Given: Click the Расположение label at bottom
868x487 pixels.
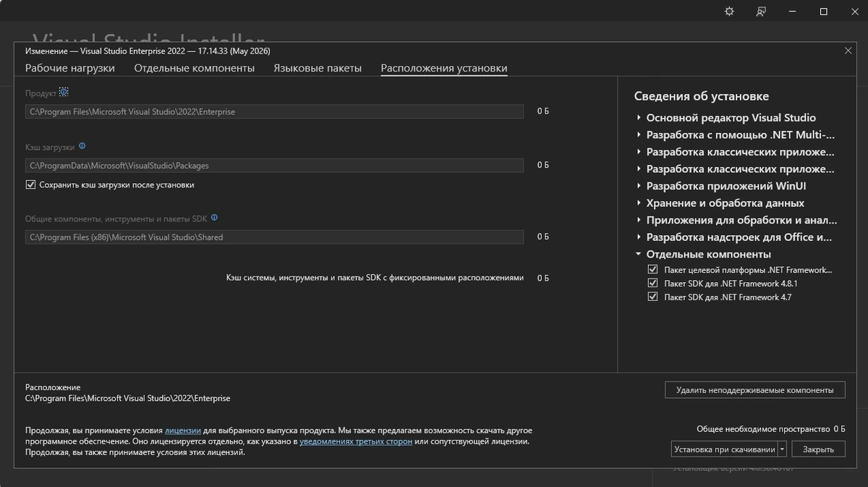Looking at the screenshot, I should (53, 387).
